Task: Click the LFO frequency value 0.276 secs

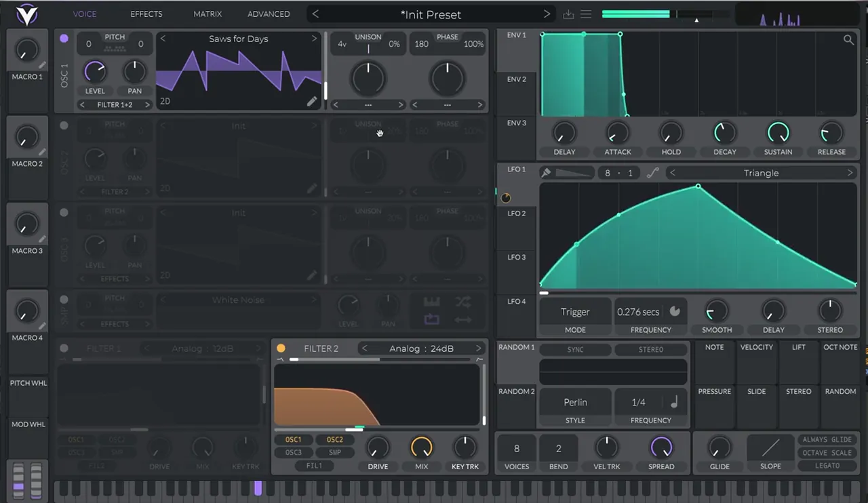Action: pos(638,312)
